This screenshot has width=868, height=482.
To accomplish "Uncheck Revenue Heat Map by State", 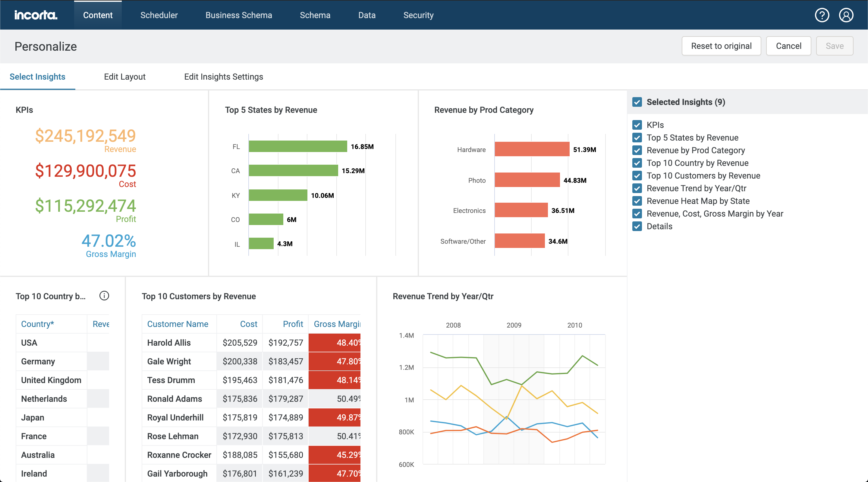I will 637,201.
